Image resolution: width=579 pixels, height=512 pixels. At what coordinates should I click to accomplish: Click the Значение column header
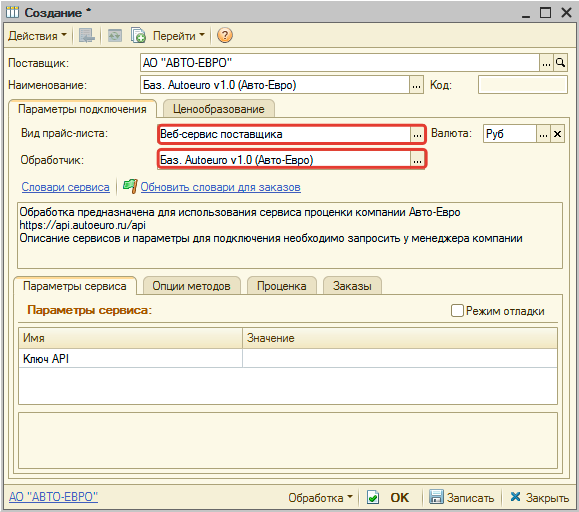400,338
